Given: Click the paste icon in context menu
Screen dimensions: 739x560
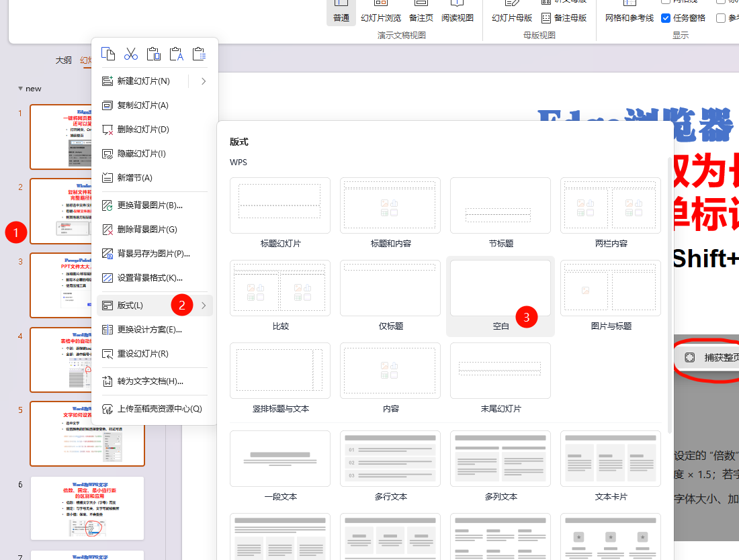Looking at the screenshot, I should (x=154, y=54).
